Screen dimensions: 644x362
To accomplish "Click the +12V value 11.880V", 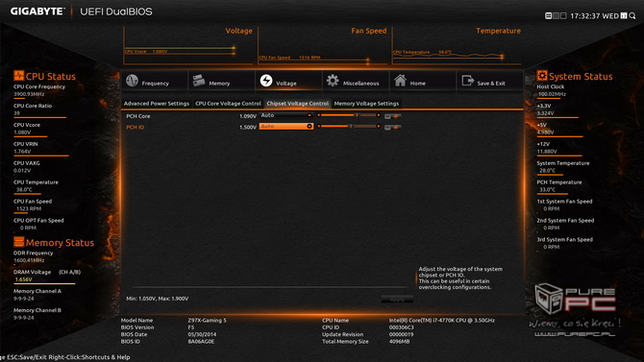I will click(x=547, y=152).
